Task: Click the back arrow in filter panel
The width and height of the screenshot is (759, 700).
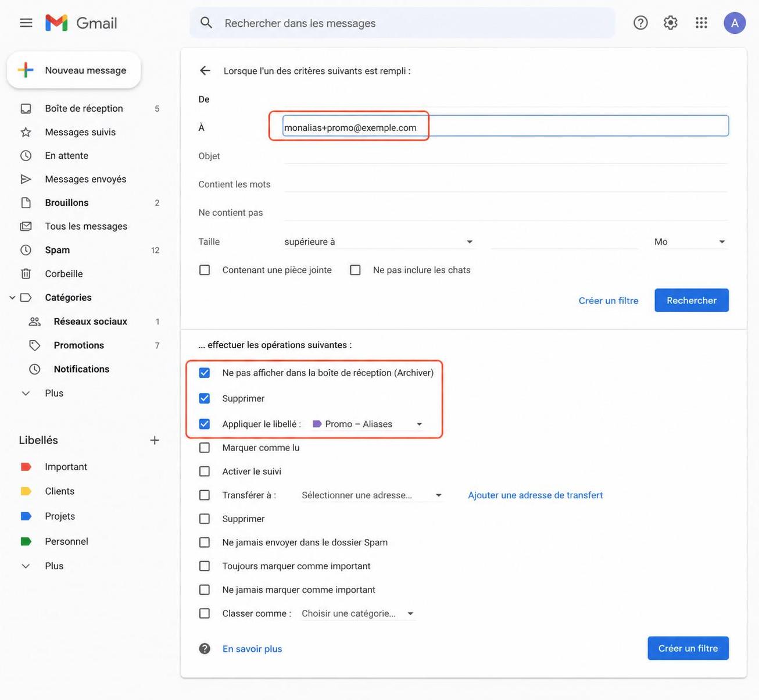Action: pyautogui.click(x=205, y=70)
